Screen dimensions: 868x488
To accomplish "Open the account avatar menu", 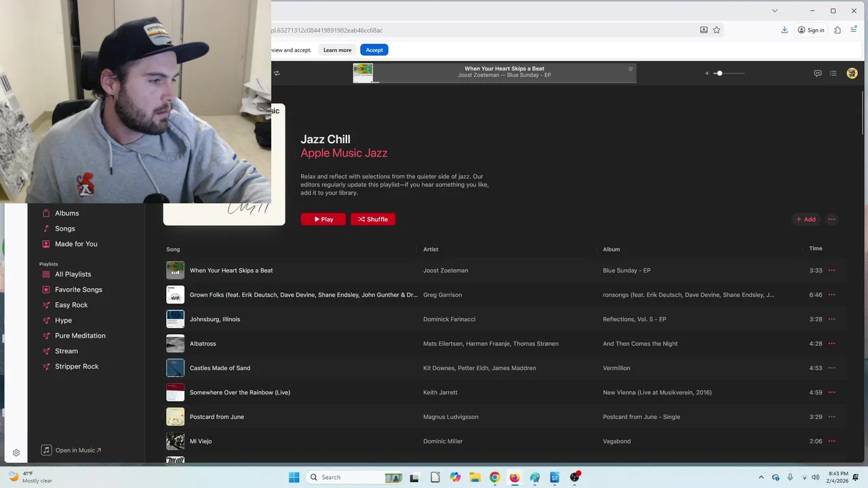I will click(852, 73).
